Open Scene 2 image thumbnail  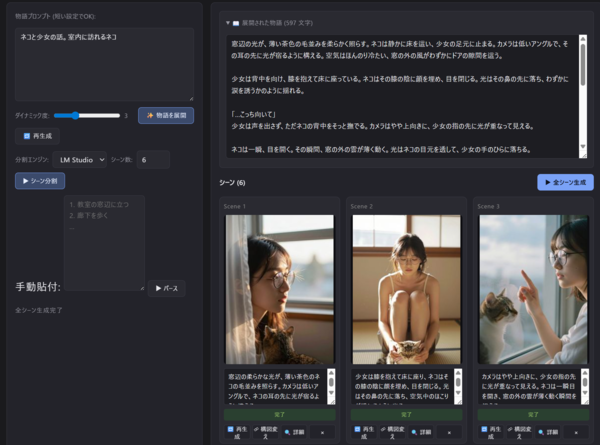click(406, 289)
